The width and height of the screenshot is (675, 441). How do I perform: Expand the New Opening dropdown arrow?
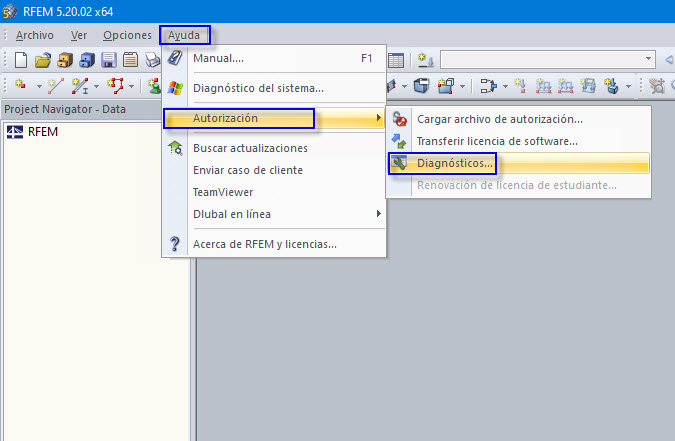tap(462, 86)
